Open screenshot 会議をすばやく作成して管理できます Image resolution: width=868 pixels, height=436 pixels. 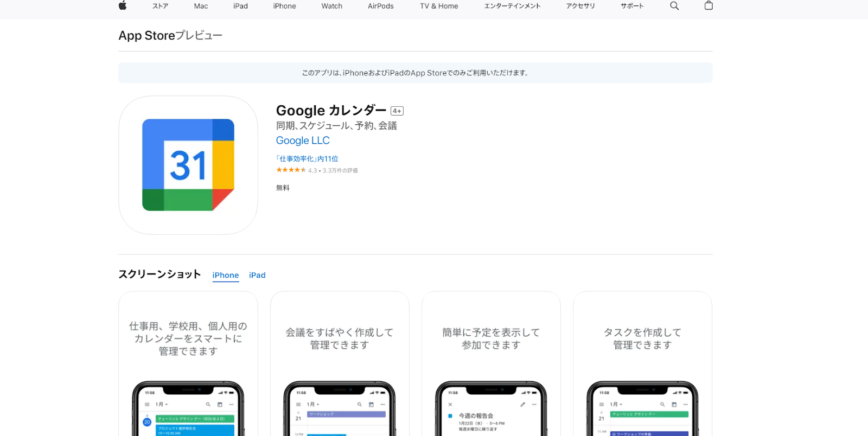click(340, 364)
